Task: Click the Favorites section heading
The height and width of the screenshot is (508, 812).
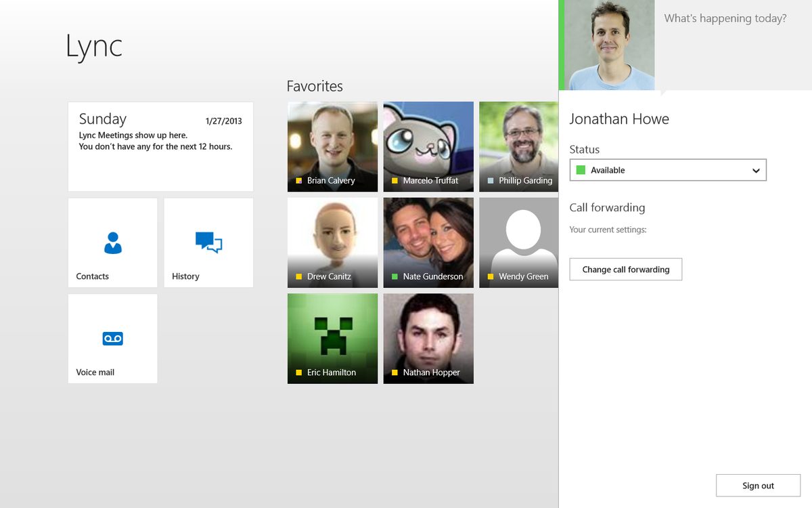Action: point(315,86)
